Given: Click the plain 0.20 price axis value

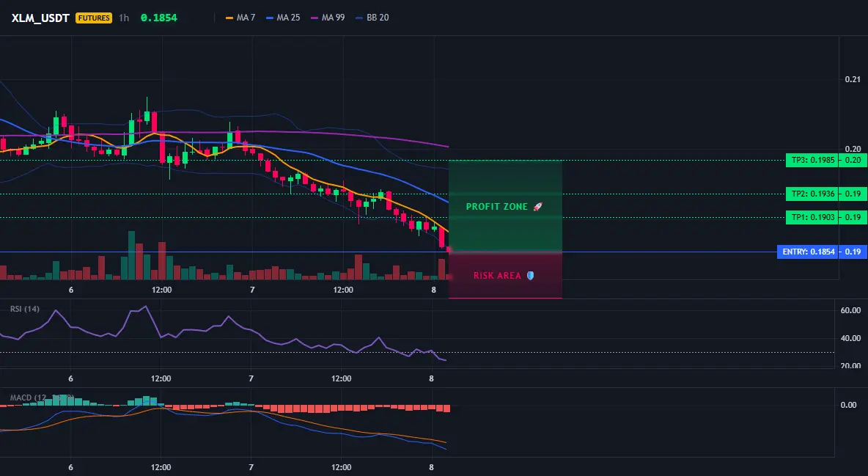Looking at the screenshot, I should pyautogui.click(x=853, y=149).
